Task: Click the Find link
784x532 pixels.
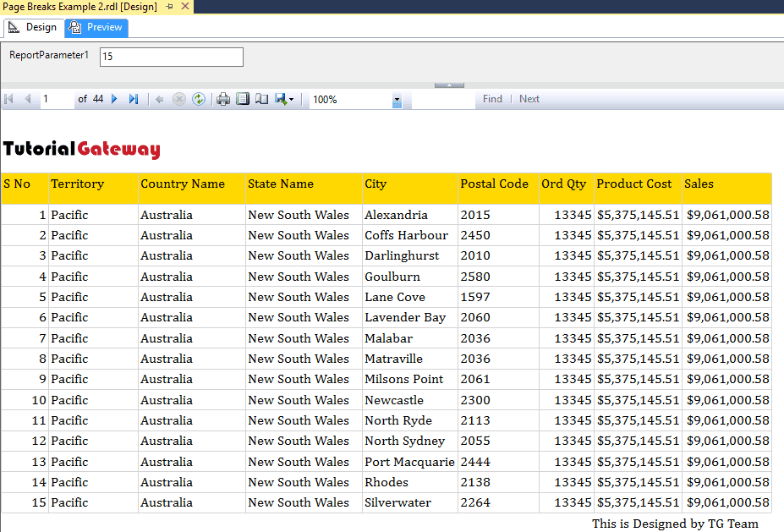Action: click(492, 99)
